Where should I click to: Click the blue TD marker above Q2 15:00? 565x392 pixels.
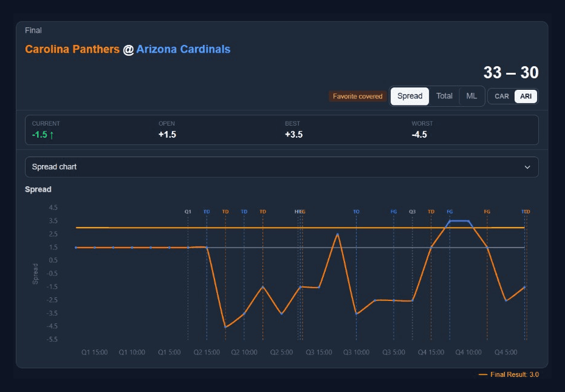[207, 212]
